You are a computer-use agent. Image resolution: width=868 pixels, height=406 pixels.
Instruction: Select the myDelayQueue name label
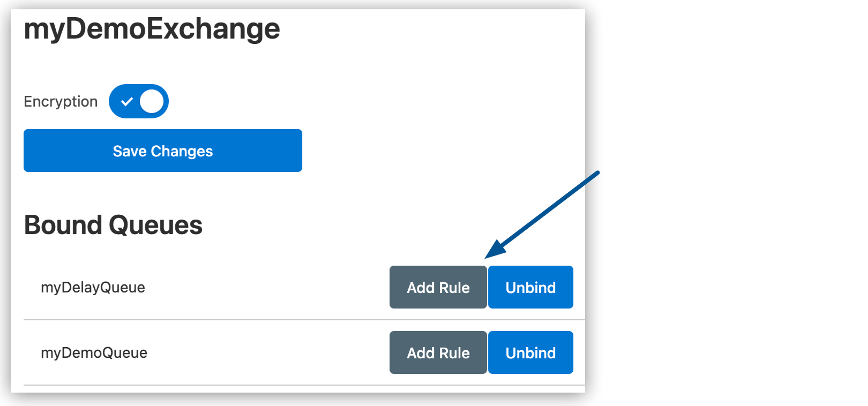pyautogui.click(x=93, y=287)
